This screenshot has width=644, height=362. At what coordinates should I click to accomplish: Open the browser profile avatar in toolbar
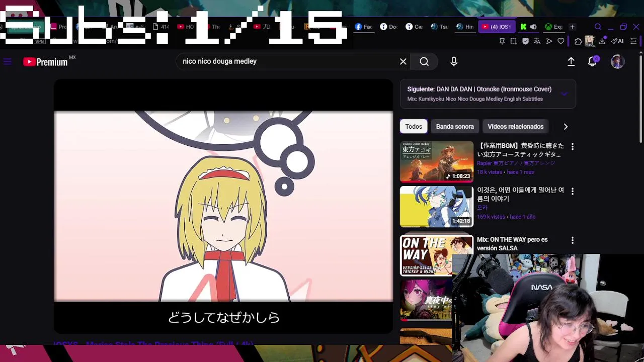590,41
